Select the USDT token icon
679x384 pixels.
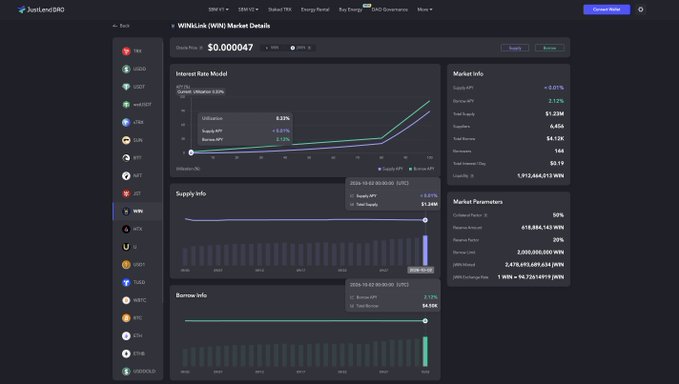click(x=126, y=87)
